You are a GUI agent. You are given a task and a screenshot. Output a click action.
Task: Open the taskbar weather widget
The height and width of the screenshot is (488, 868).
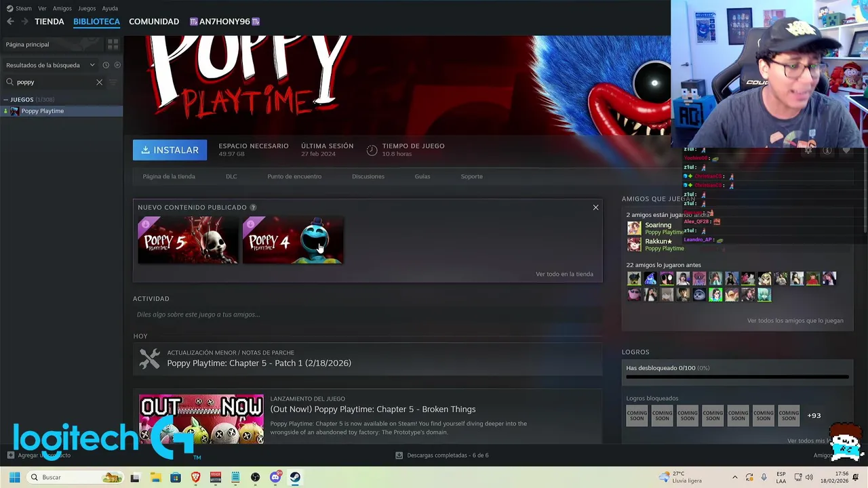(x=681, y=477)
